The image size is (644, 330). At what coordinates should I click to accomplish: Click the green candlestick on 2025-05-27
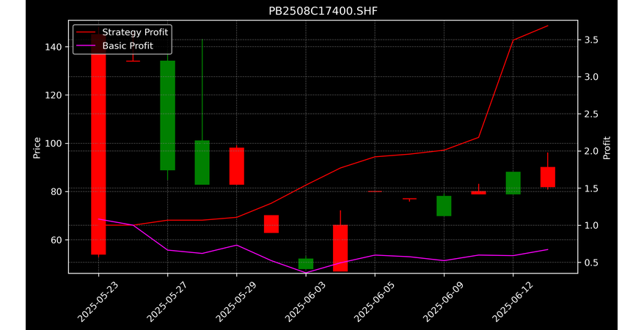[x=167, y=115]
